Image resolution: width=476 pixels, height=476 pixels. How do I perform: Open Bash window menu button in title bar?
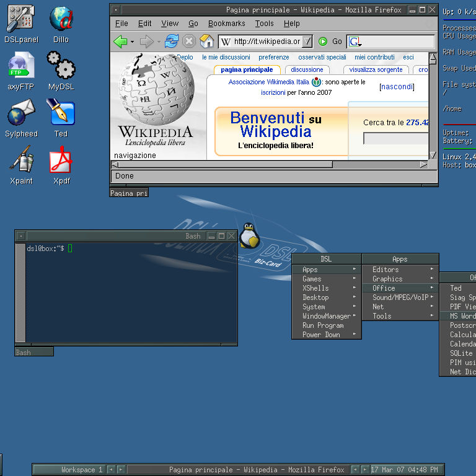pyautogui.click(x=21, y=236)
